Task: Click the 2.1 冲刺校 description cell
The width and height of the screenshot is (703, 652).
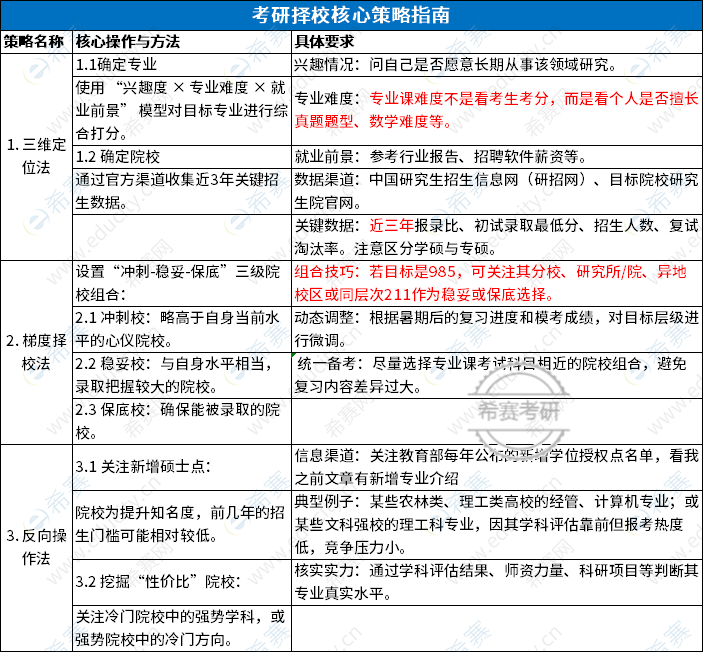Action: click(180, 328)
